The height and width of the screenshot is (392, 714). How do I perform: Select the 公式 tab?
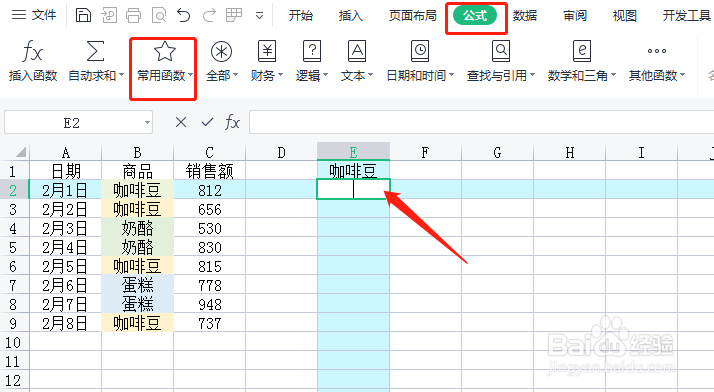[475, 15]
